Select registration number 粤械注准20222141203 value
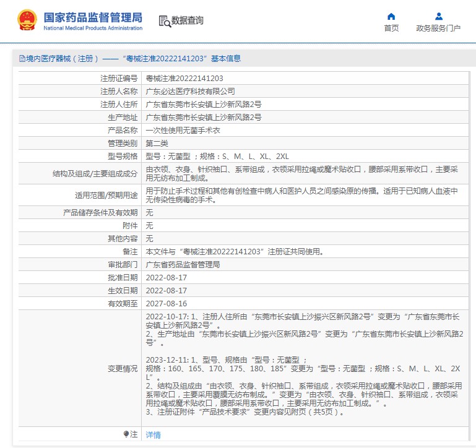Screen dimensions: 476x448 click(184, 79)
